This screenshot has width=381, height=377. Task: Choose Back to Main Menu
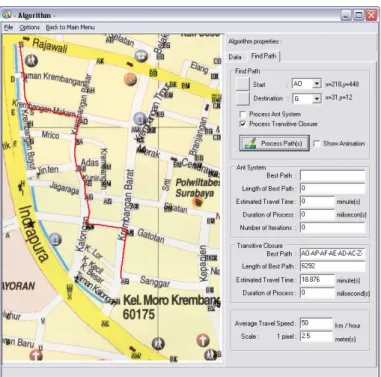click(x=70, y=27)
